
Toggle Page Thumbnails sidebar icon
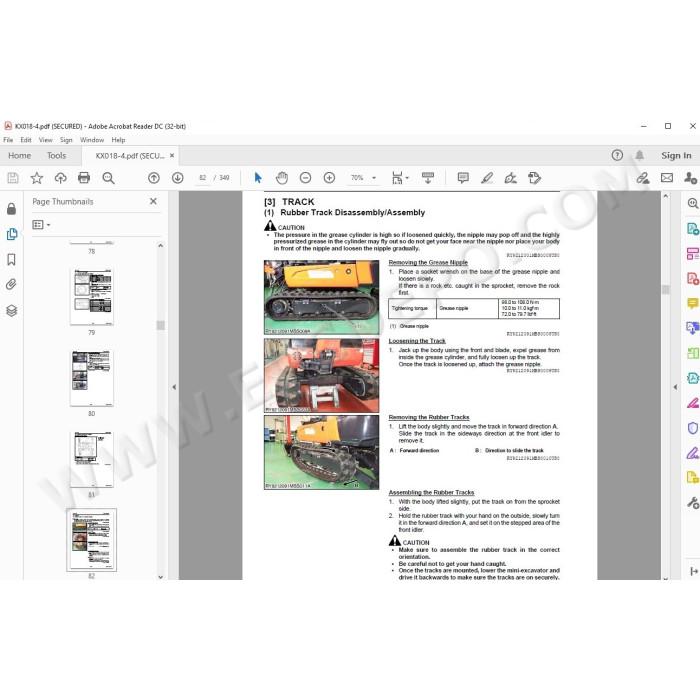coord(12,234)
